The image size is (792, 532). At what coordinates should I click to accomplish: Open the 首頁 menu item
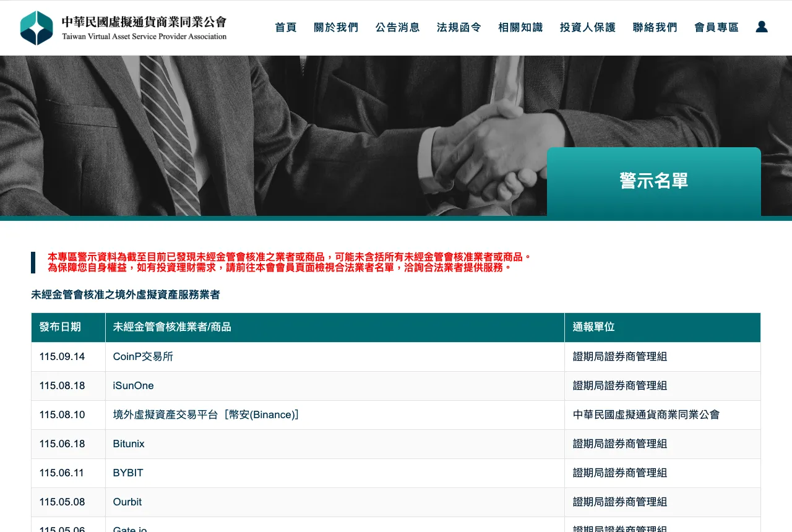(286, 27)
